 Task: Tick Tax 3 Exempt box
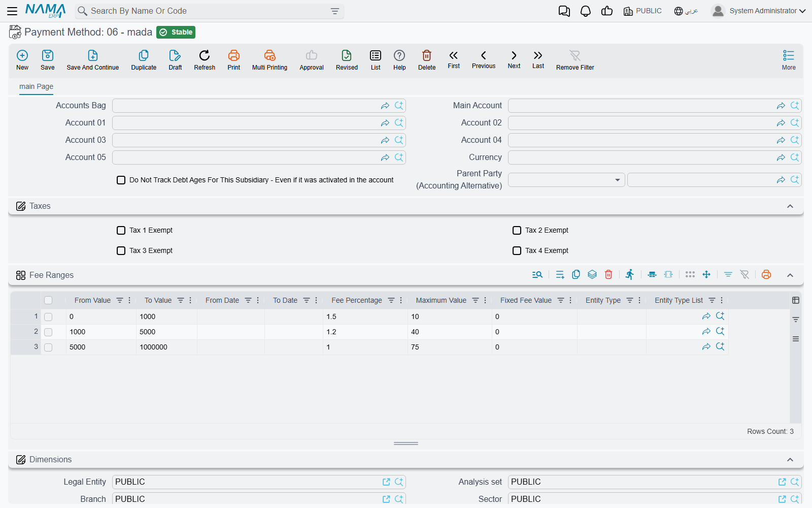pos(121,250)
